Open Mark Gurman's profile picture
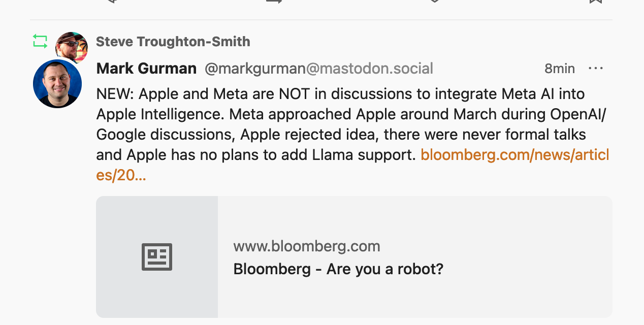Image resolution: width=644 pixels, height=325 pixels. (57, 84)
